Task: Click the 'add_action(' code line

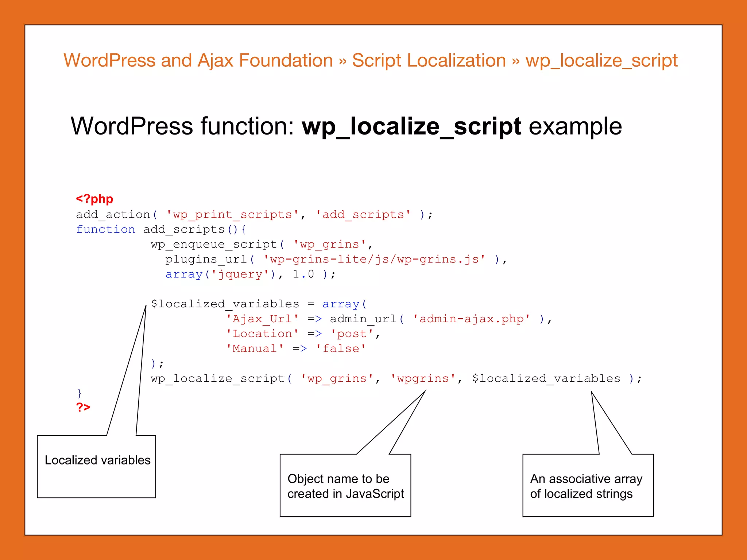Action: [254, 214]
